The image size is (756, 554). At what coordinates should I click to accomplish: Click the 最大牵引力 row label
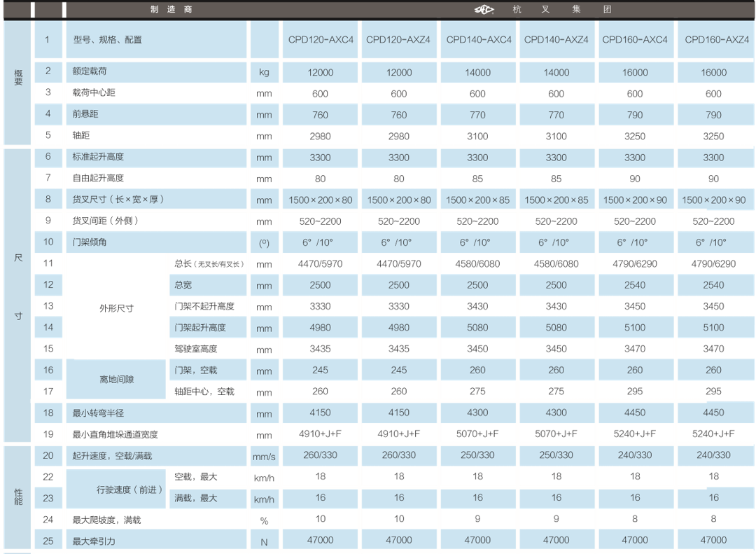[x=94, y=541]
